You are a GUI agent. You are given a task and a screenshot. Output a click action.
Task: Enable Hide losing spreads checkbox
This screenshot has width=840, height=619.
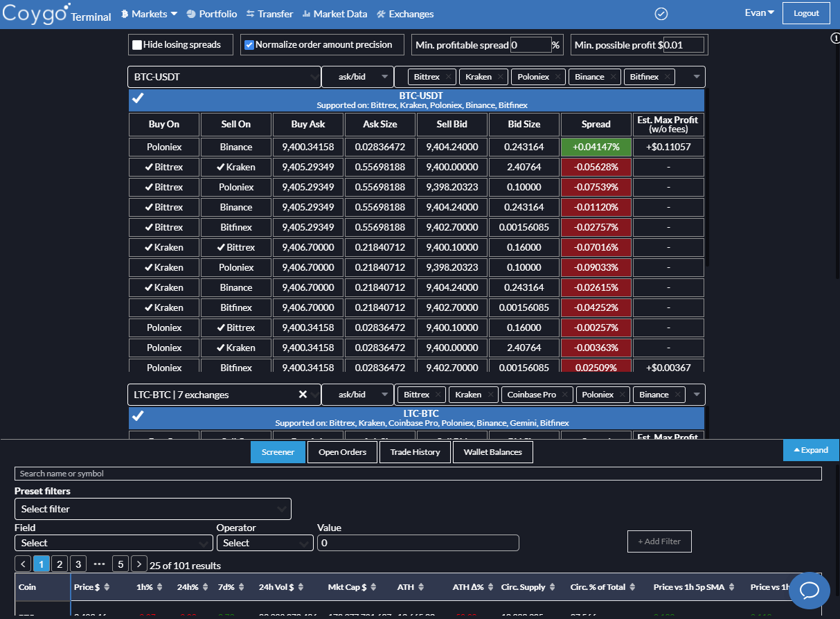[137, 44]
